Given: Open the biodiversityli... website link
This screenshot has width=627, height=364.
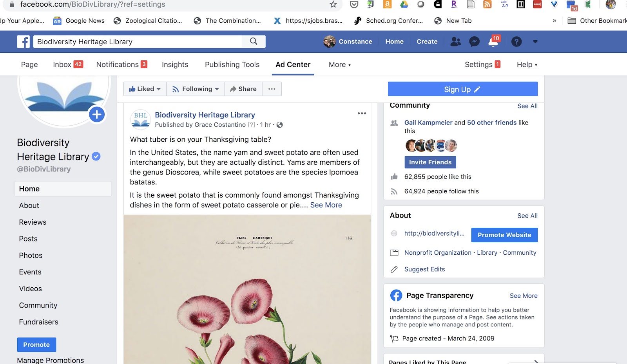Looking at the screenshot, I should 434,233.
